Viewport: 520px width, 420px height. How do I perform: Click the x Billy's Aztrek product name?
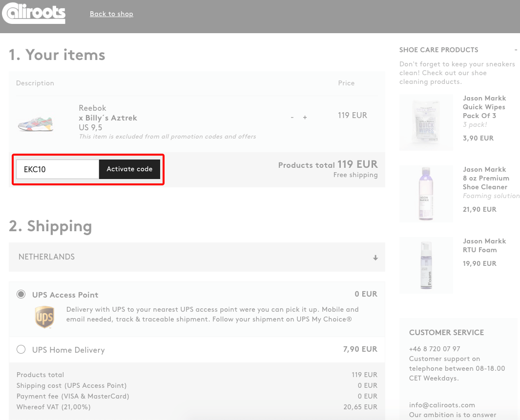click(108, 118)
